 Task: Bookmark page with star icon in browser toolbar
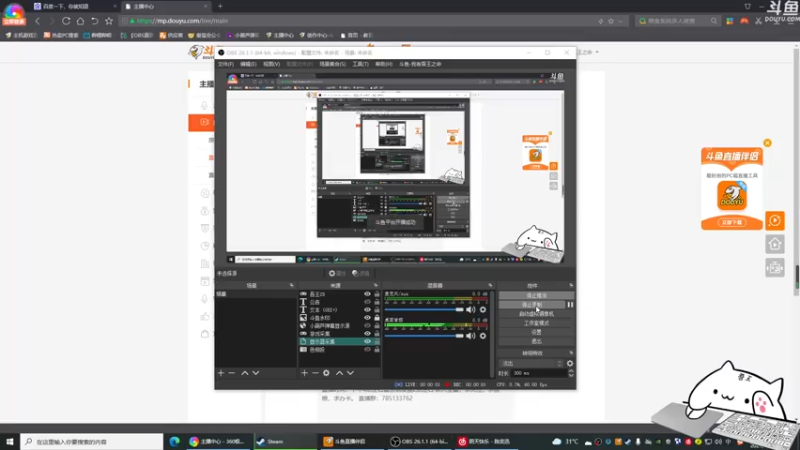(x=109, y=21)
